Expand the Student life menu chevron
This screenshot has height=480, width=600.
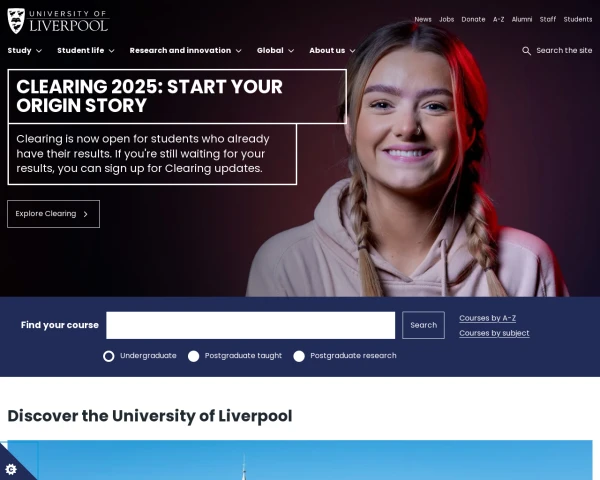click(111, 51)
